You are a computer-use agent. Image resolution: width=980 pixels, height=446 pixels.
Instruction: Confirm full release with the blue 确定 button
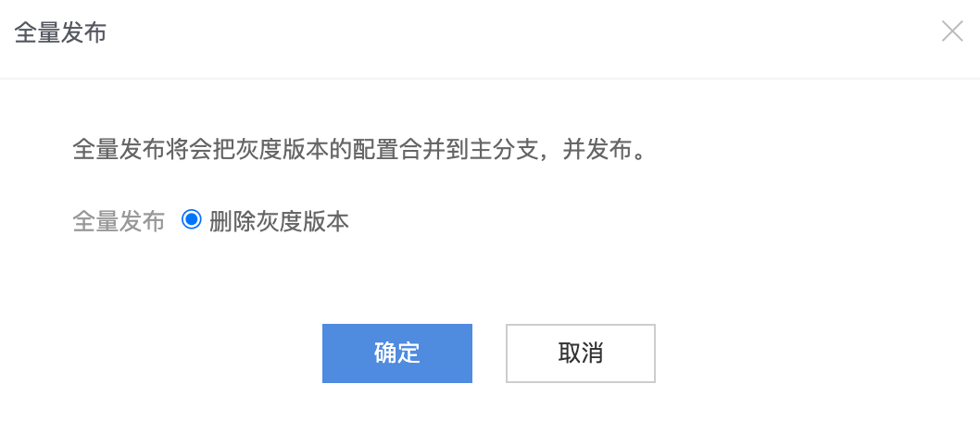396,353
